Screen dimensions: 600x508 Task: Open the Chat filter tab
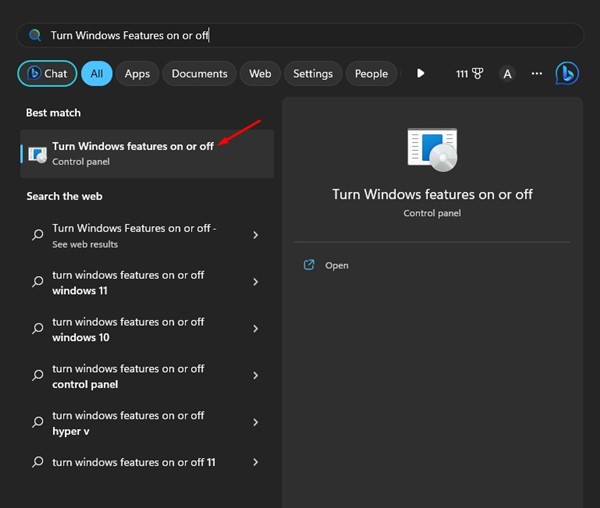pos(47,73)
